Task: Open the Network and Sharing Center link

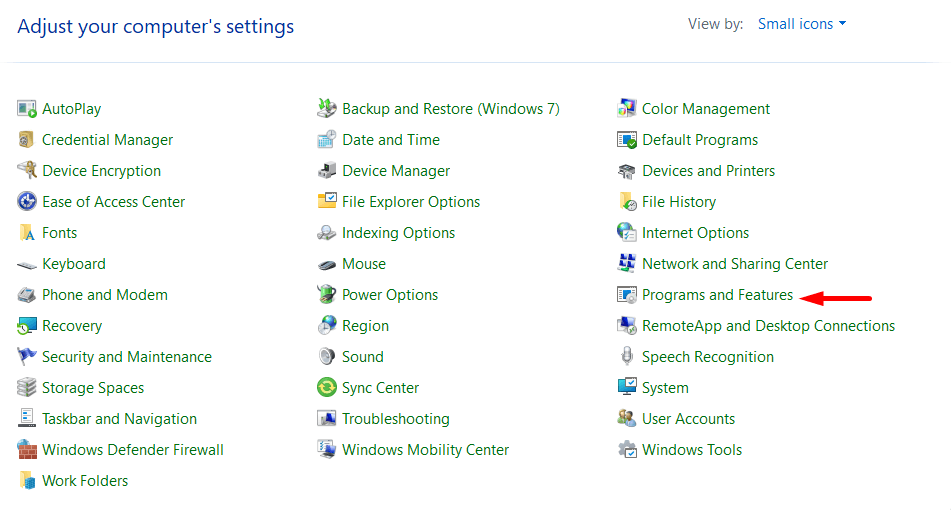Action: click(x=735, y=264)
